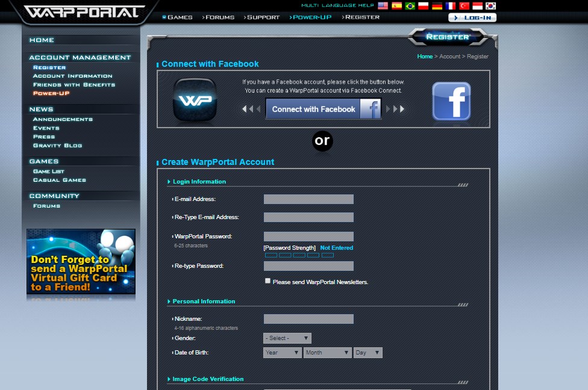Click the Spain flag language icon

click(x=397, y=5)
